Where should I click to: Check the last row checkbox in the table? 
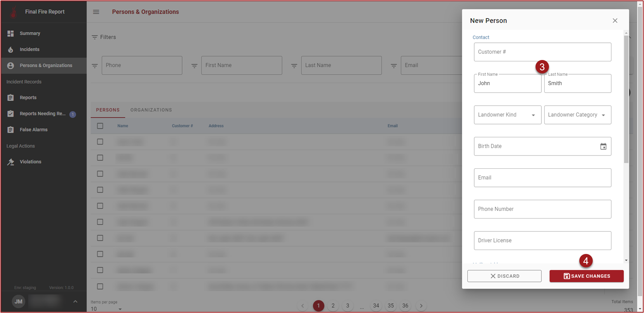(x=100, y=287)
